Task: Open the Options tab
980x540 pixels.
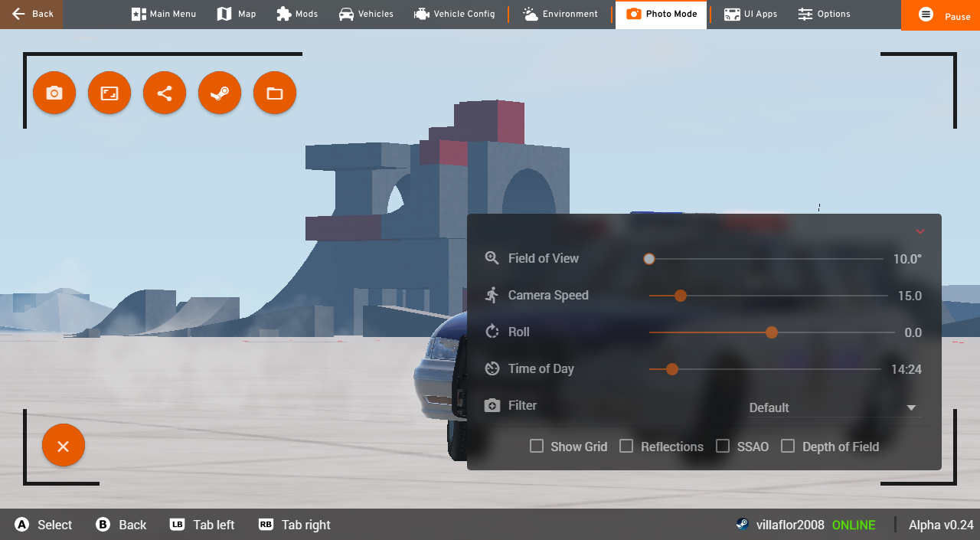Action: click(x=824, y=14)
